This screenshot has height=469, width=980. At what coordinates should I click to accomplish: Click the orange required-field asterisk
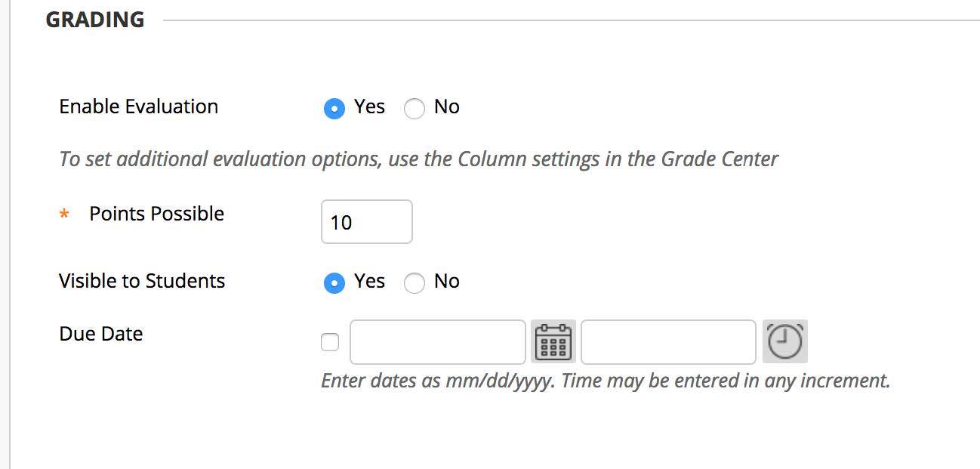pos(64,215)
